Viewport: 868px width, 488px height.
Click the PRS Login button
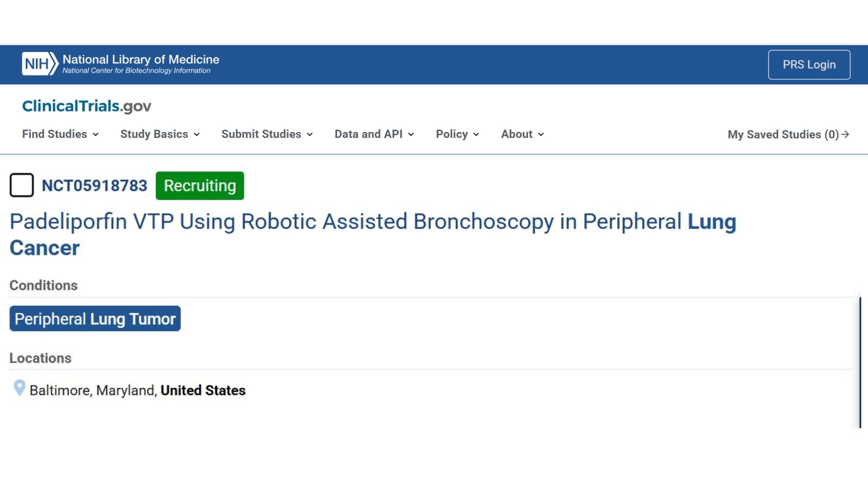(809, 65)
